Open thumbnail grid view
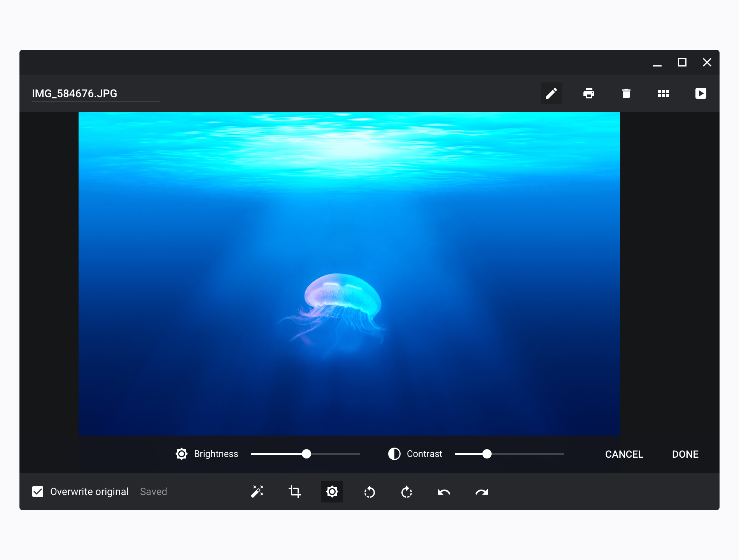Image resolution: width=739 pixels, height=560 pixels. click(x=663, y=93)
